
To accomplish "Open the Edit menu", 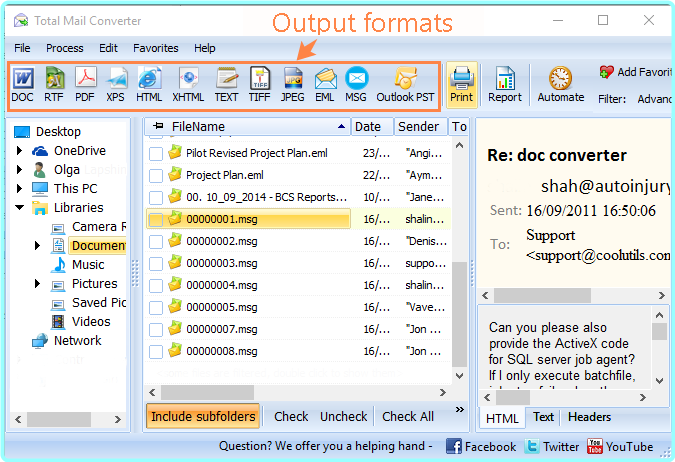I will 108,48.
